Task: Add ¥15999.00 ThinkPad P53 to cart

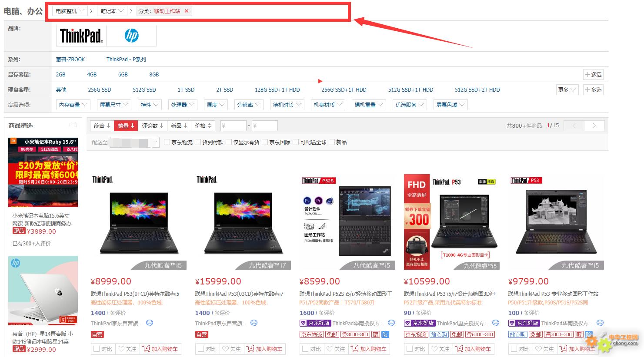Action: pyautogui.click(x=264, y=349)
